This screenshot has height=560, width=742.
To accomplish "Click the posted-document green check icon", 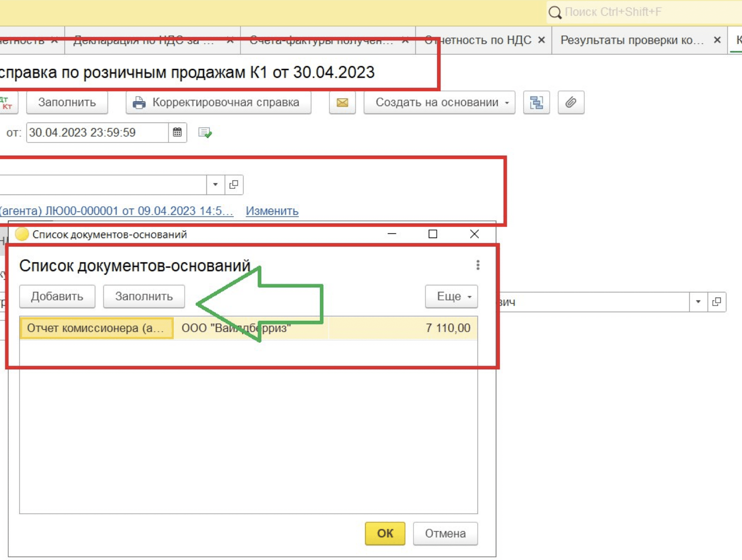I will point(205,133).
